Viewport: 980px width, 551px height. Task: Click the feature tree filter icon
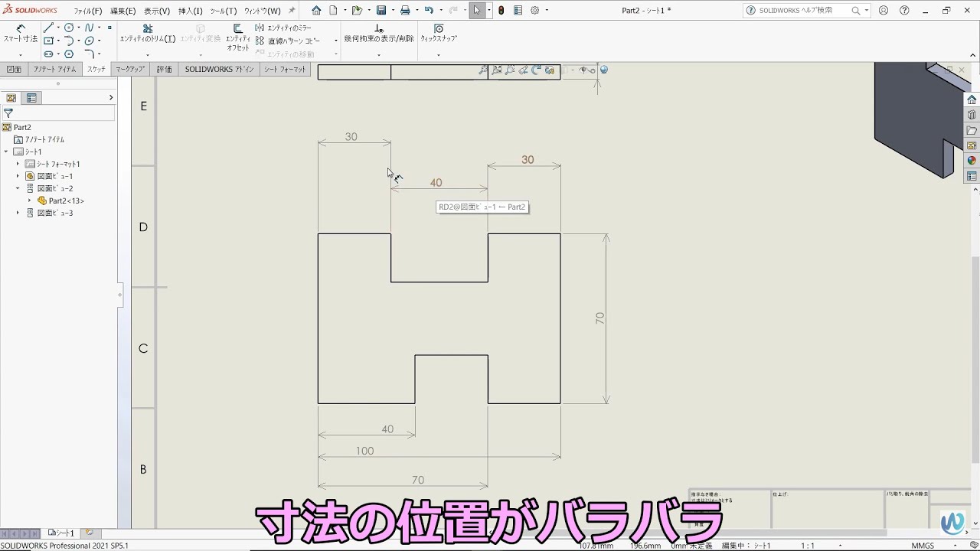click(8, 112)
